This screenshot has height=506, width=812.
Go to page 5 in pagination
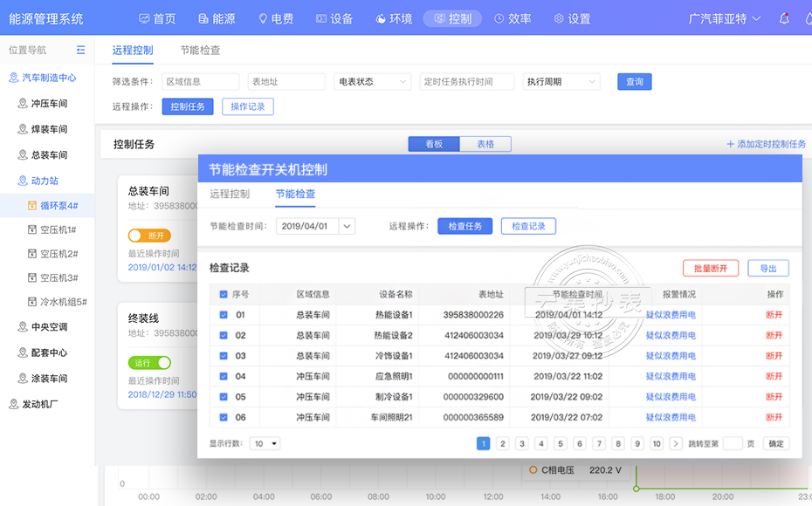[x=561, y=444]
